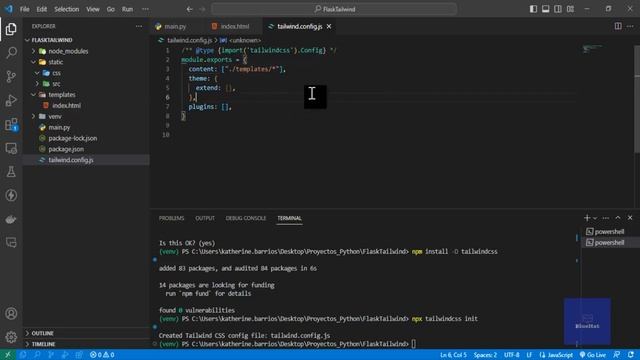
Task: Expand the css folder
Action: pos(37,73)
